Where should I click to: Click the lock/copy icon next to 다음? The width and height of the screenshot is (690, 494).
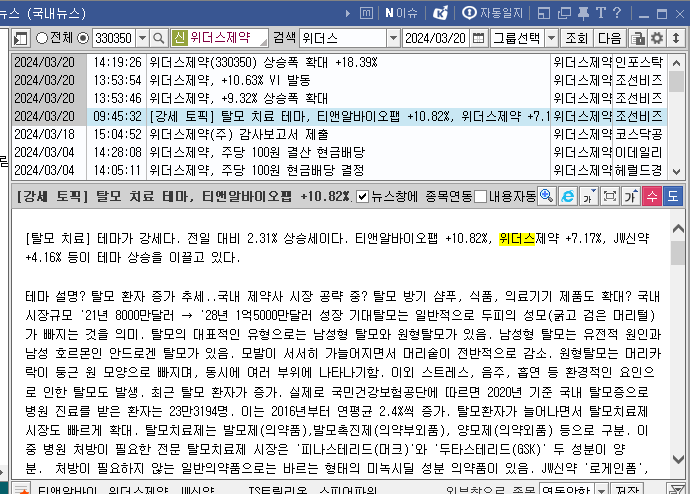coord(638,39)
